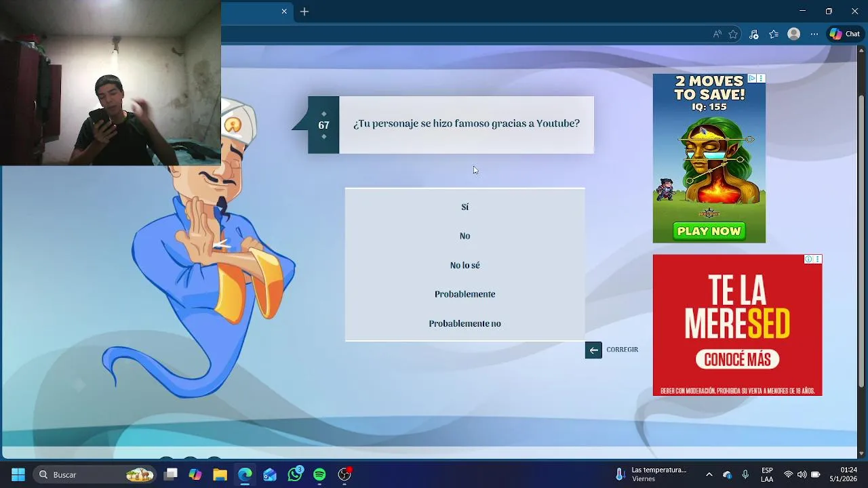Open Edge Settings and more menu
Viewport: 868px width, 488px height.
click(814, 34)
